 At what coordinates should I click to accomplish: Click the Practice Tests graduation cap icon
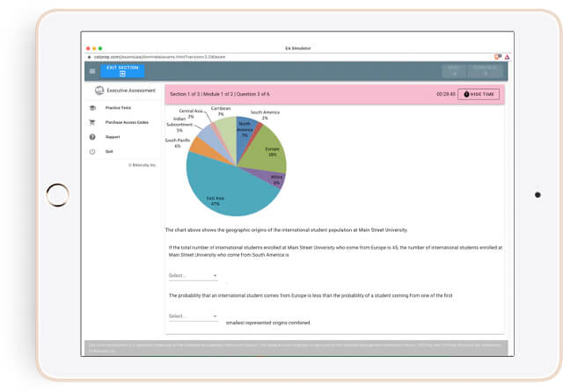pyautogui.click(x=92, y=108)
